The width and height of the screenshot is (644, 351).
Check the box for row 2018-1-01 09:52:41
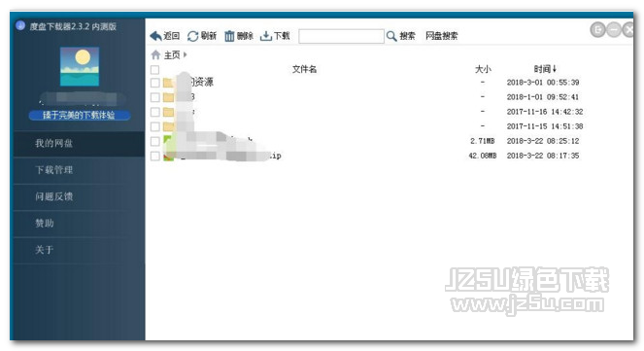[154, 97]
